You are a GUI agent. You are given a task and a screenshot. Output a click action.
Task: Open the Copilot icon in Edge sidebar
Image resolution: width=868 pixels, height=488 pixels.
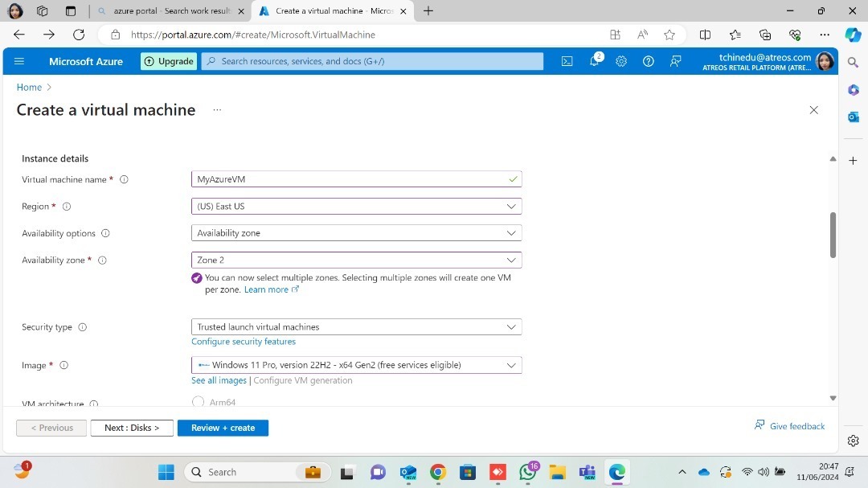(853, 35)
